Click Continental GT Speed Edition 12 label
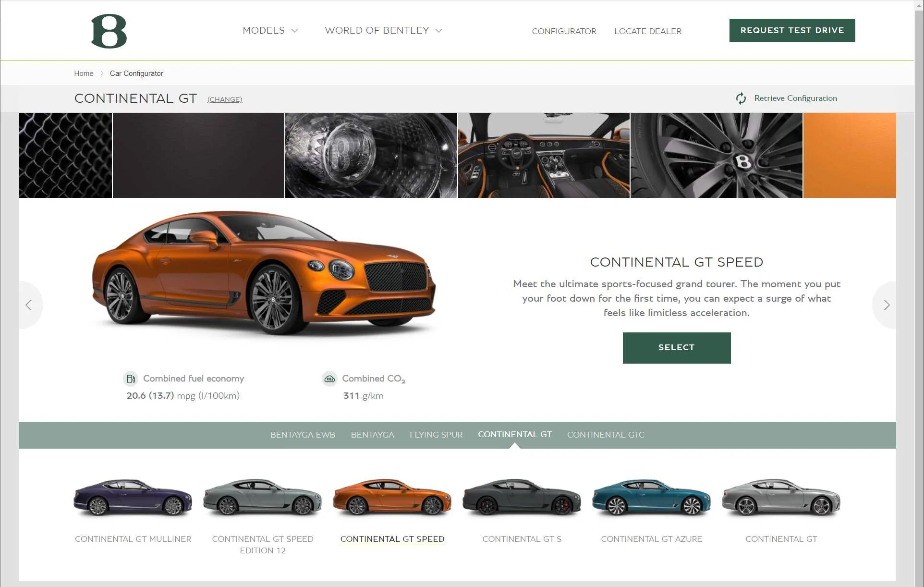 (263, 545)
